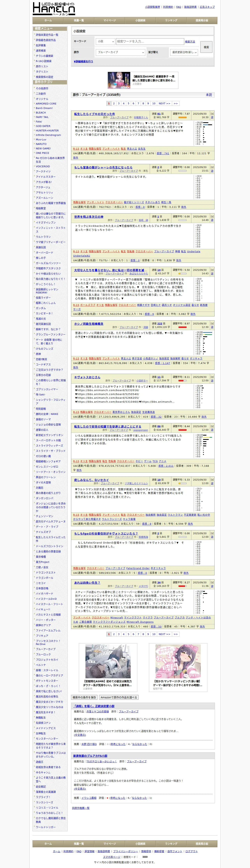Click the 残酷な描写 tag on キヴォトスおじさん

click(86, 412)
